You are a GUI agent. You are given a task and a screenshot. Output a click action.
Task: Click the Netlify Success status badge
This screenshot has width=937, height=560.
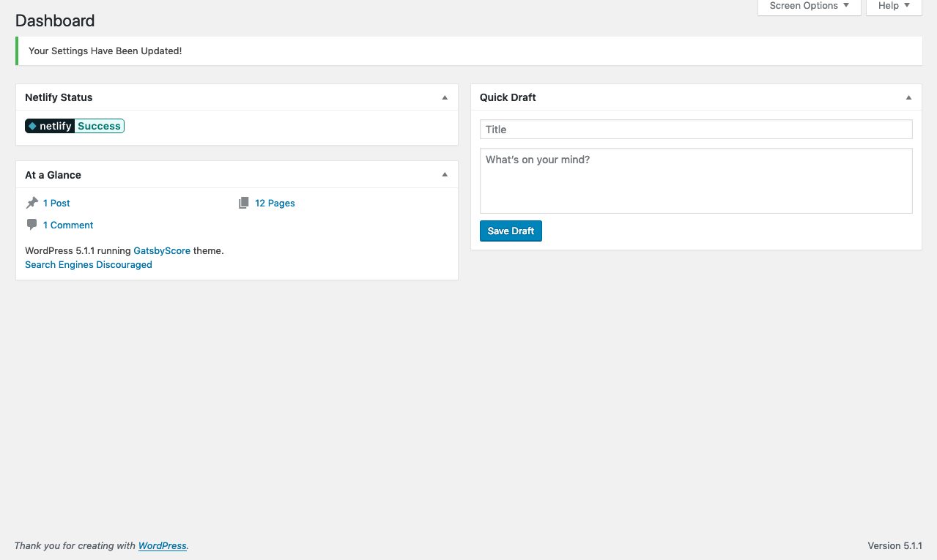(x=75, y=126)
